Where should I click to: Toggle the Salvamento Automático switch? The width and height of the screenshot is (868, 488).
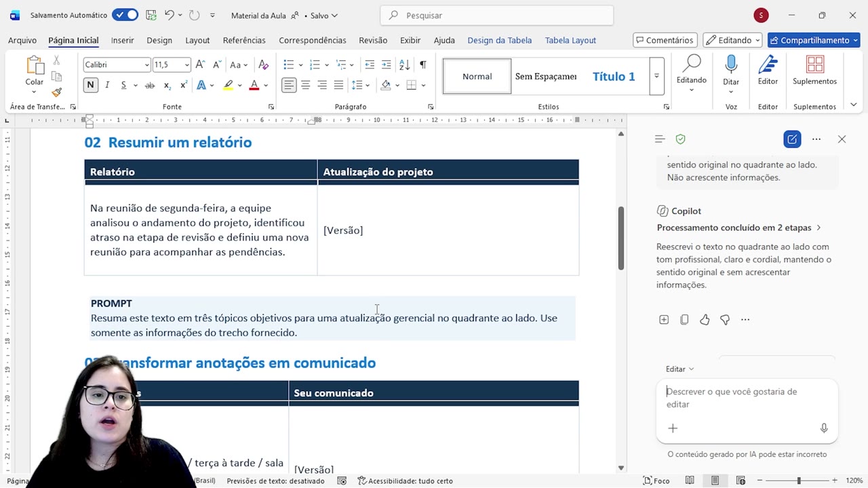point(125,15)
